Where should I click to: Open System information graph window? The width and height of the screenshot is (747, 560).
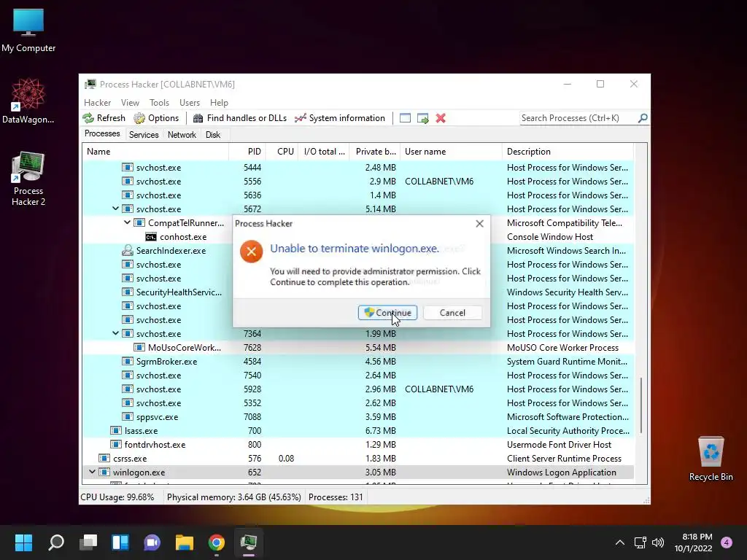pos(340,118)
